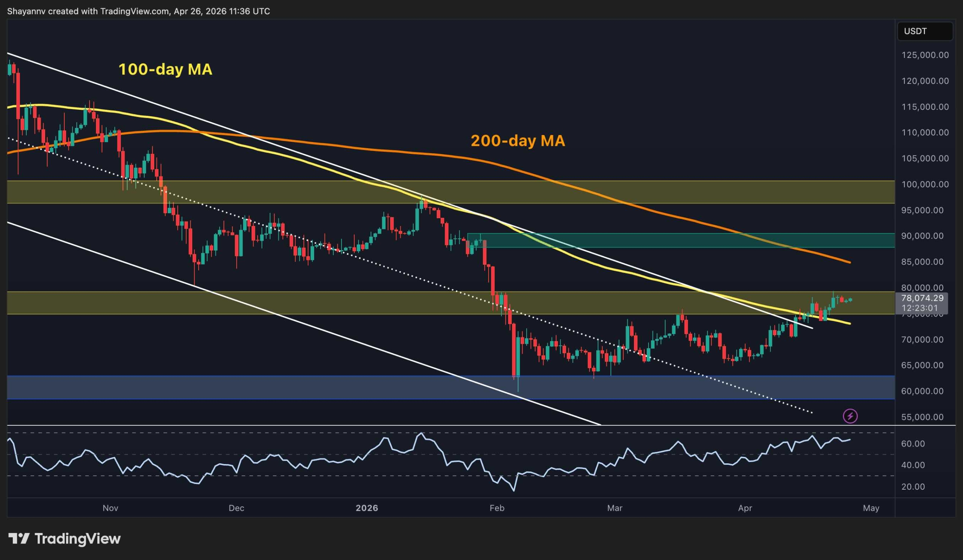Open the 200-day MA text label options
The image size is (963, 560).
click(518, 141)
